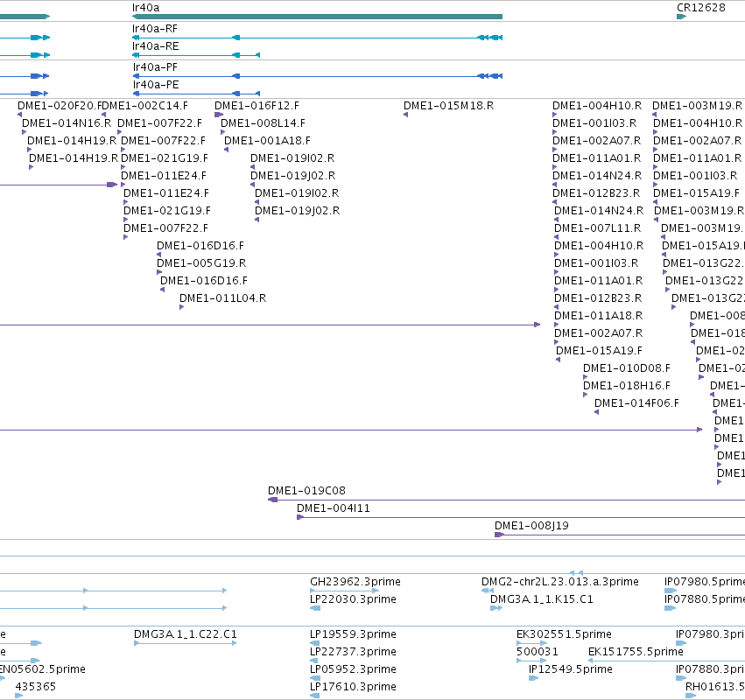Select the Ir40a-RE transcript label

pos(155,46)
